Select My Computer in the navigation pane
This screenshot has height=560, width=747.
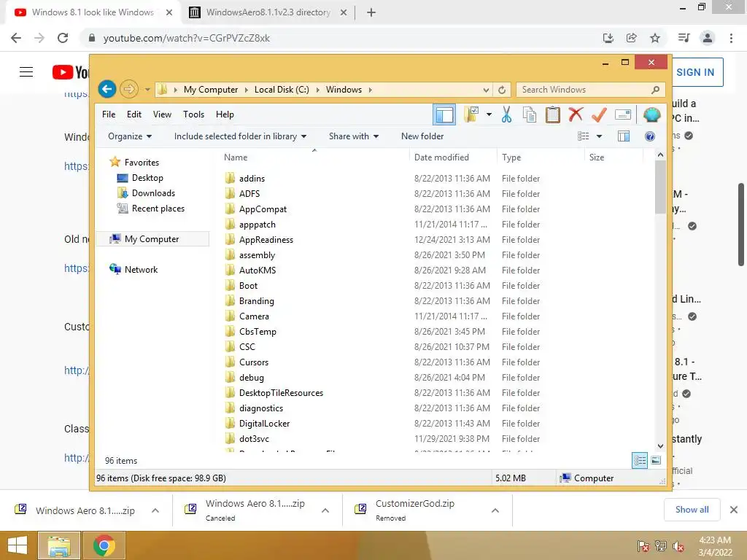click(x=152, y=239)
